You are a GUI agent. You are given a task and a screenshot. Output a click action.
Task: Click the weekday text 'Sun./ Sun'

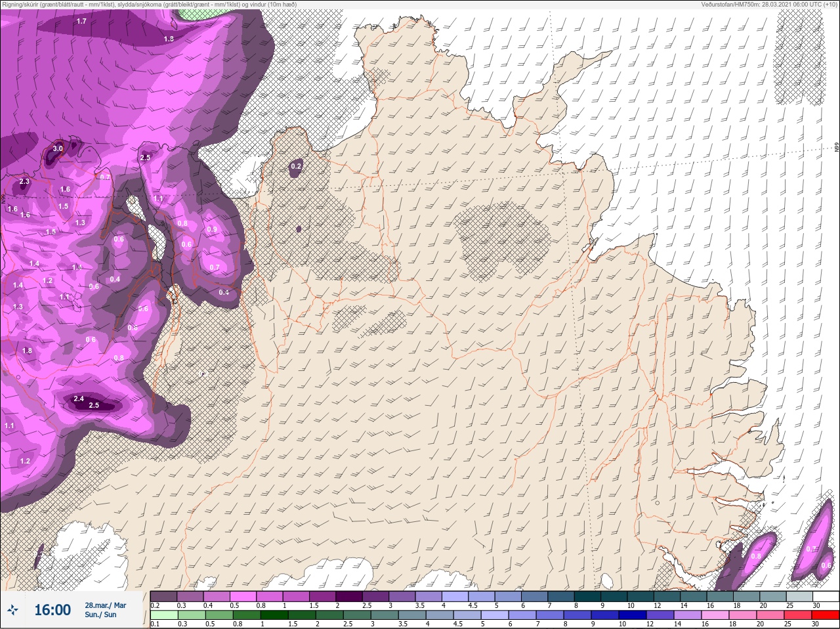(100, 615)
